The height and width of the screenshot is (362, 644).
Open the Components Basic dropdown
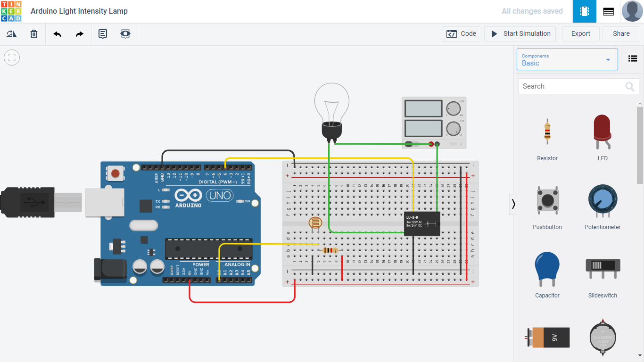(x=567, y=59)
